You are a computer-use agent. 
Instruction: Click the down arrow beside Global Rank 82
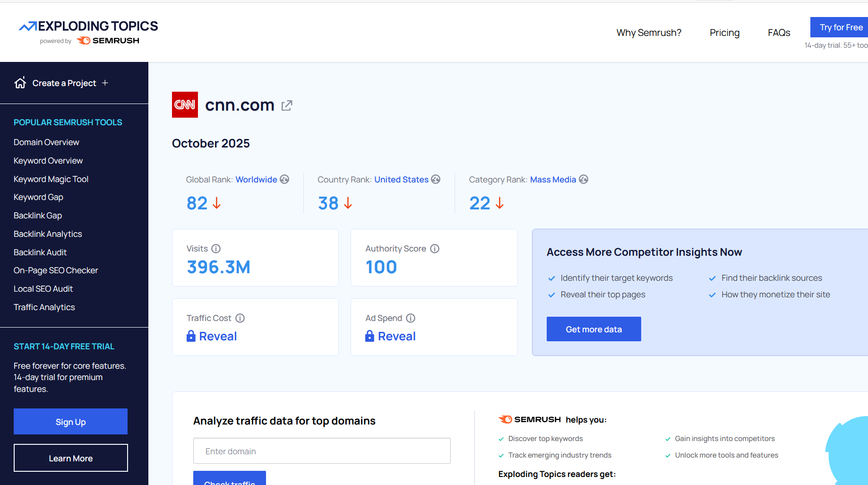pos(216,203)
